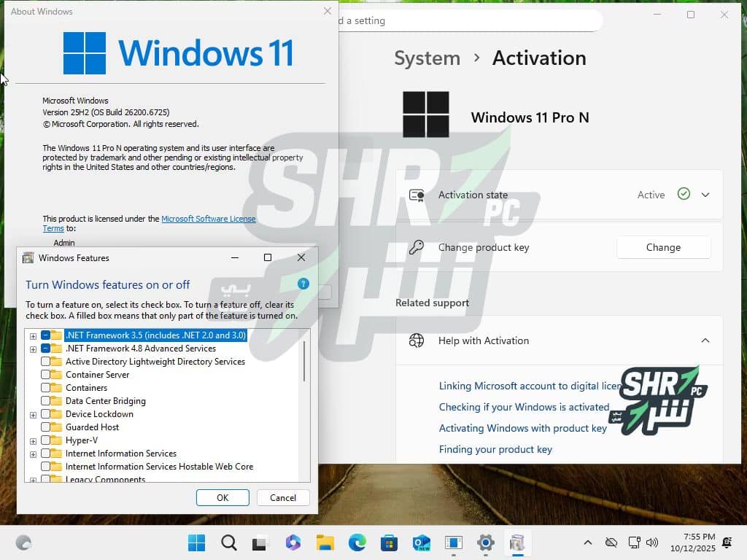Expand the .NET Framework 3.5 tree node

coord(33,335)
